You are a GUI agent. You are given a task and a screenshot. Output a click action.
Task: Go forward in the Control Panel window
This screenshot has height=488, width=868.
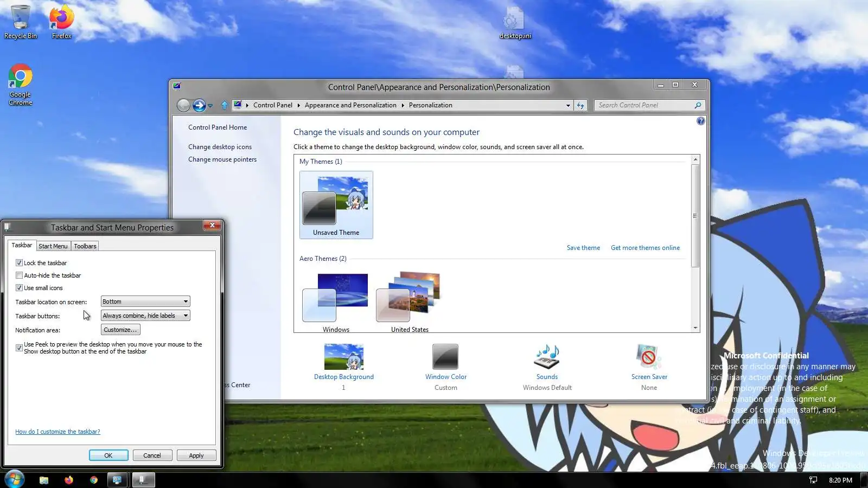click(x=199, y=105)
